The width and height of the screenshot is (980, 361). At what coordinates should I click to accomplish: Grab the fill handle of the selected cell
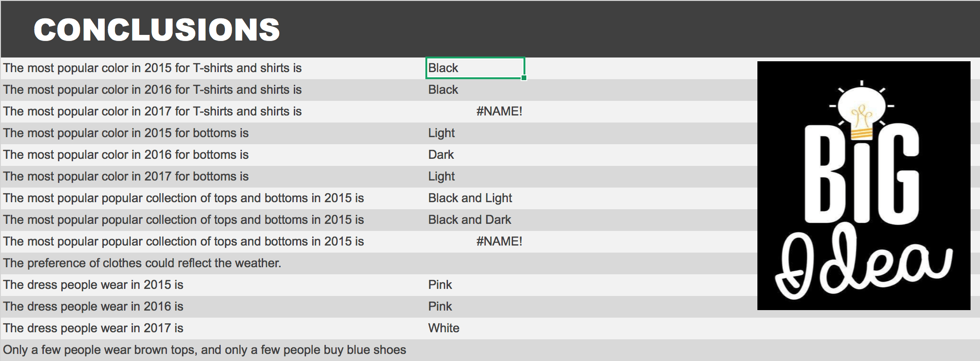(x=524, y=78)
